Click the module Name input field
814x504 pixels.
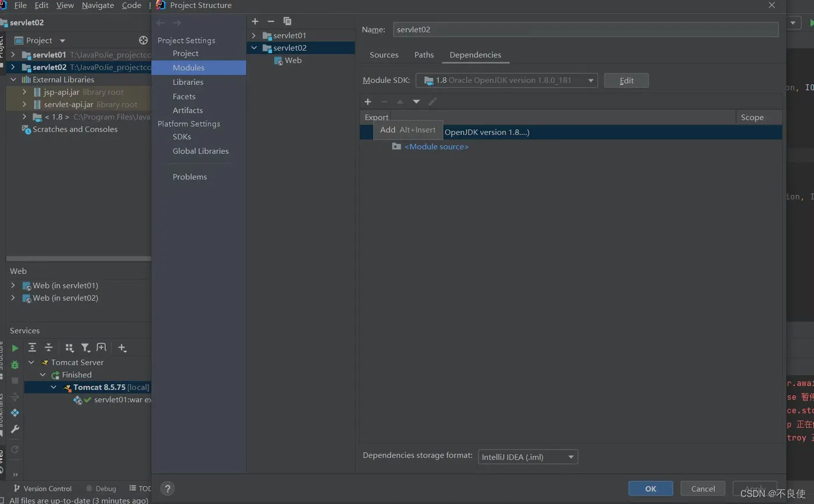tap(585, 29)
